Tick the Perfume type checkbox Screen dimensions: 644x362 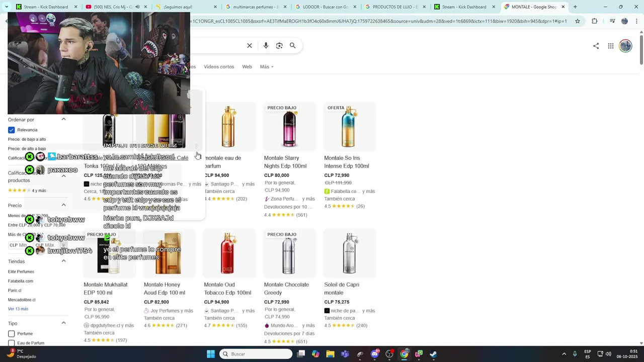click(x=11, y=334)
